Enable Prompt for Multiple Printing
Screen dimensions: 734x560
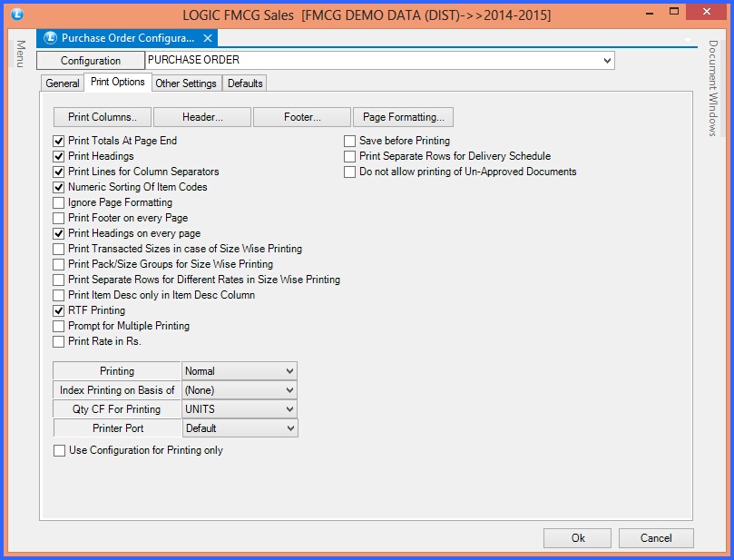tap(58, 327)
